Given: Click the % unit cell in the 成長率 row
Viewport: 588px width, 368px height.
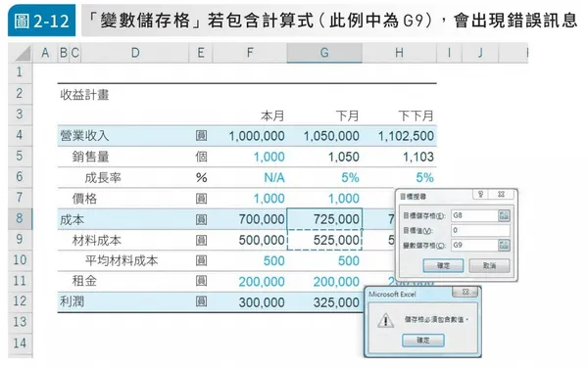Looking at the screenshot, I should [201, 177].
